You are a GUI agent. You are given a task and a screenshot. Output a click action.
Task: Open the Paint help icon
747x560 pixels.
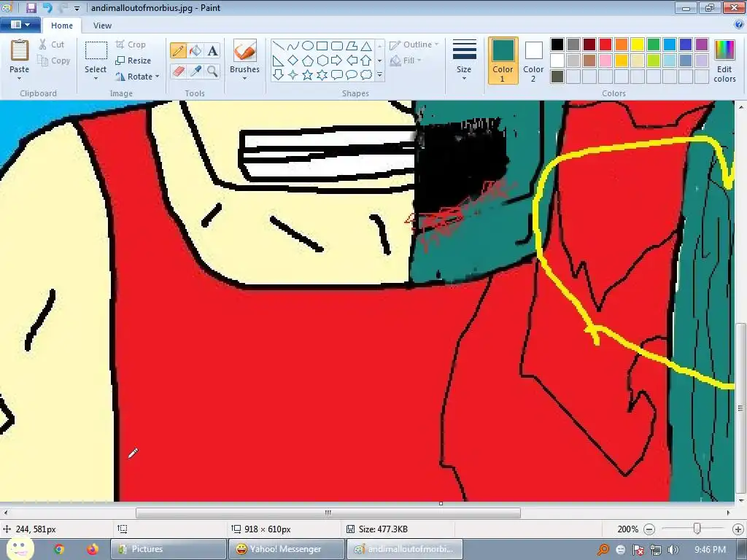739,25
